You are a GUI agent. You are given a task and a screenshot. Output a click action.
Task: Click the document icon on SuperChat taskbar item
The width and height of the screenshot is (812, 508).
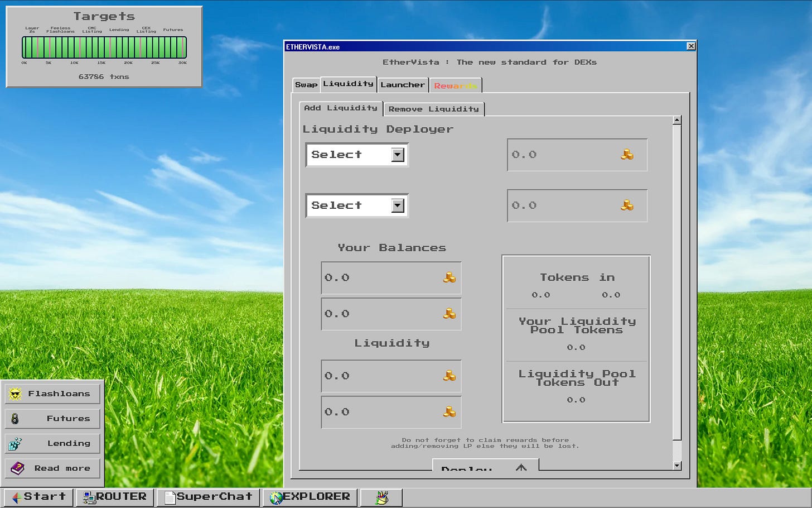(x=170, y=497)
